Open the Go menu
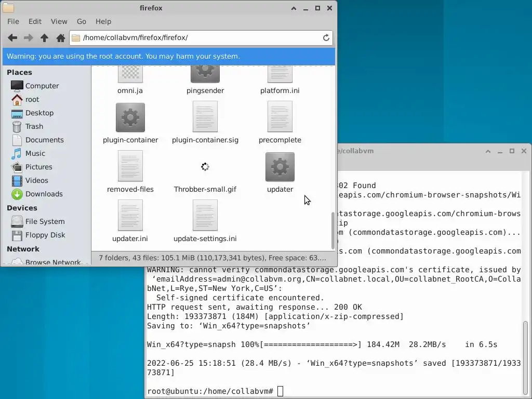Image resolution: width=532 pixels, height=399 pixels. 82,21
